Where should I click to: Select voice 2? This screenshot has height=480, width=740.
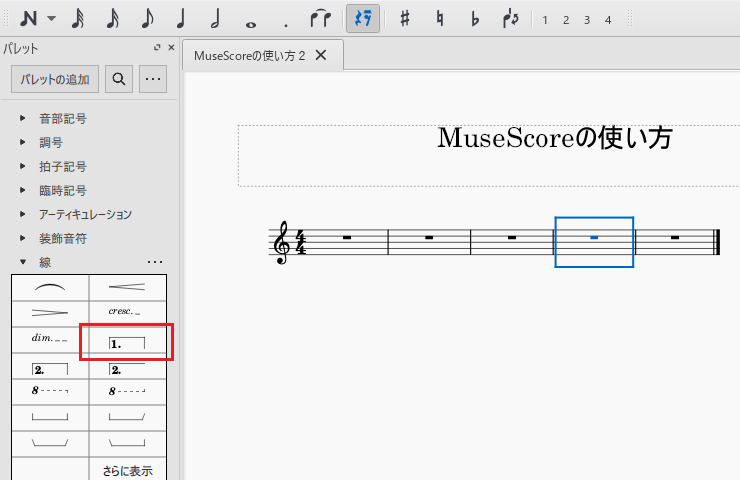pos(566,20)
